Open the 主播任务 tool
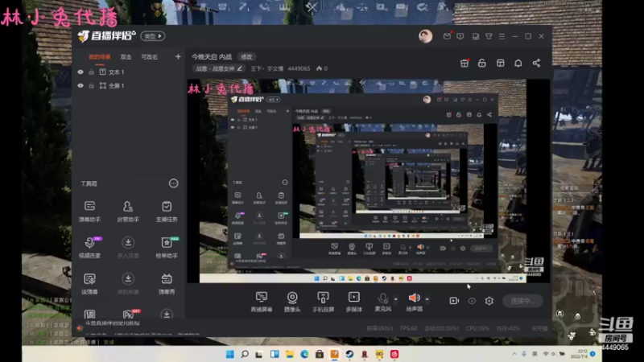 [167, 211]
